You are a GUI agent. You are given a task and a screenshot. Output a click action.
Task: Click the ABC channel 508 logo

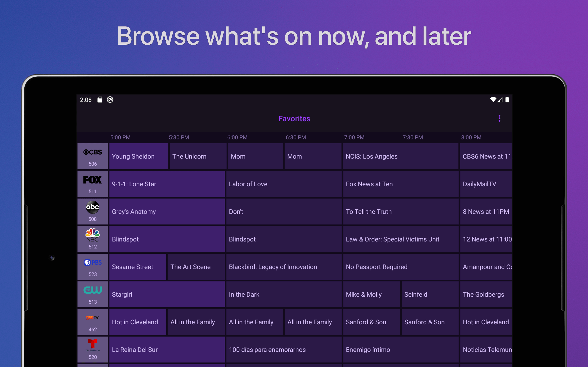(92, 211)
